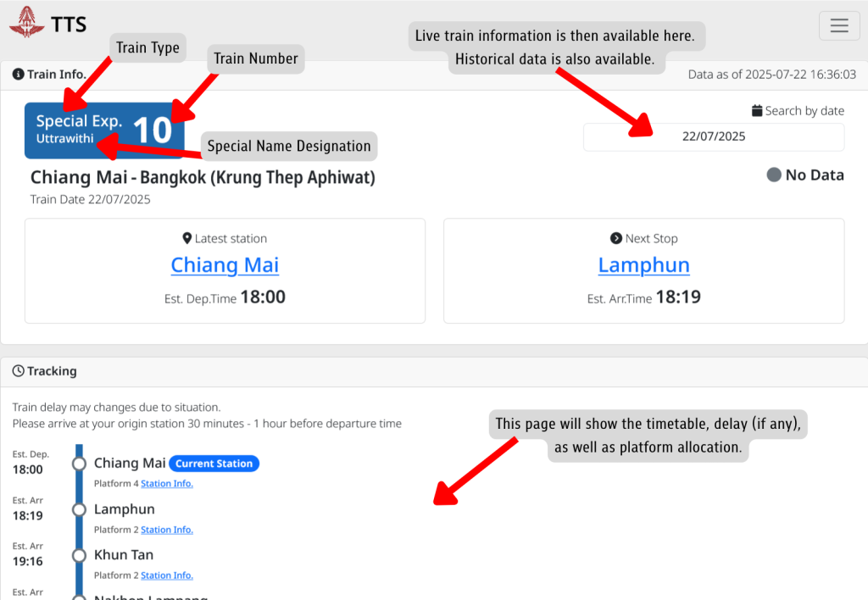This screenshot has height=600, width=868.
Task: Open the Lamphun next stop link
Action: 643,265
